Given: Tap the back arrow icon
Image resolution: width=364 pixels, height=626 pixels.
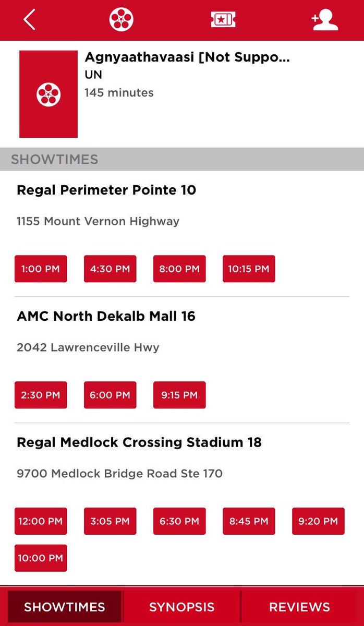Looking at the screenshot, I should [x=30, y=20].
